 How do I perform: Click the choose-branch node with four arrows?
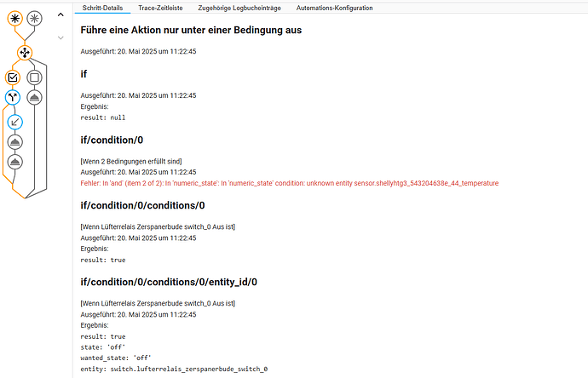pos(25,53)
